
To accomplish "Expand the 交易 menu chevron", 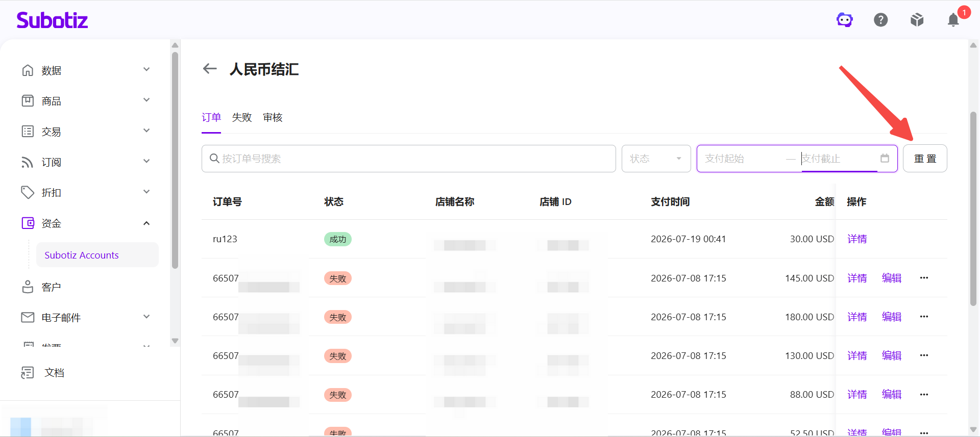I will coord(146,131).
